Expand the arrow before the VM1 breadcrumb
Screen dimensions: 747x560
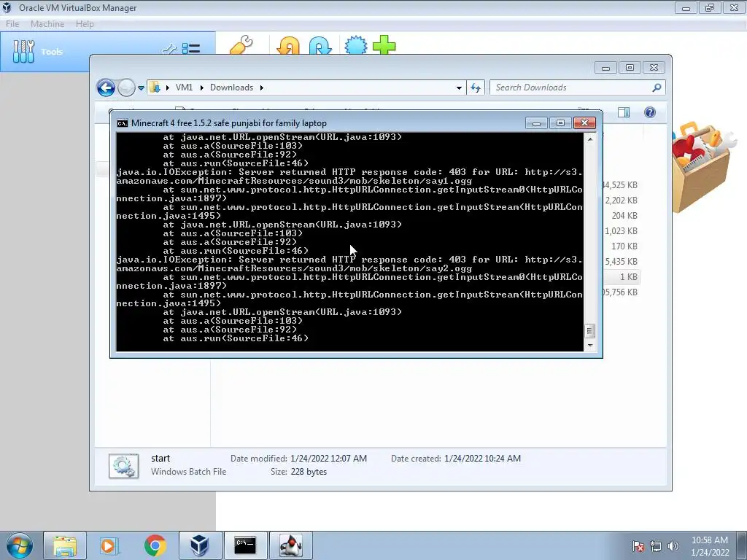point(167,87)
